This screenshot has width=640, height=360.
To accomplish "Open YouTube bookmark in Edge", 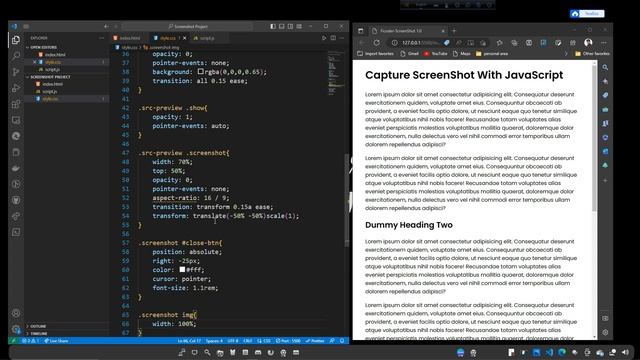I will [436, 53].
